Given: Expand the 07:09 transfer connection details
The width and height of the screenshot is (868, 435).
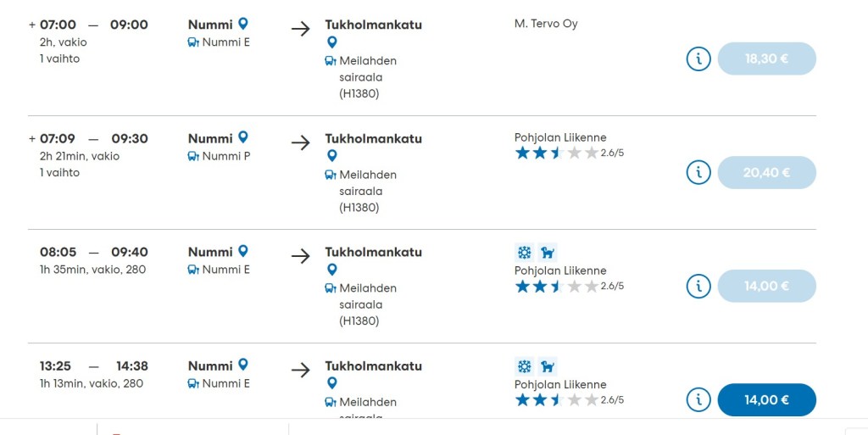Looking at the screenshot, I should point(32,138).
